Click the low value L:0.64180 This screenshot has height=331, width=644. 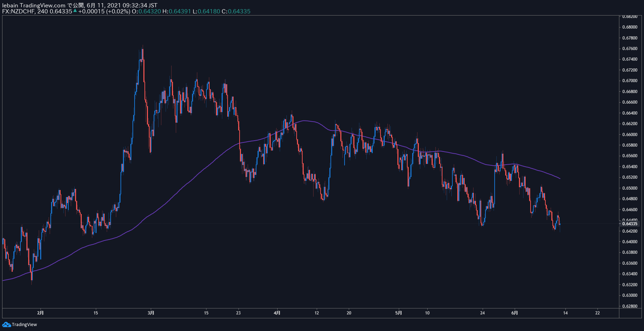click(x=206, y=11)
